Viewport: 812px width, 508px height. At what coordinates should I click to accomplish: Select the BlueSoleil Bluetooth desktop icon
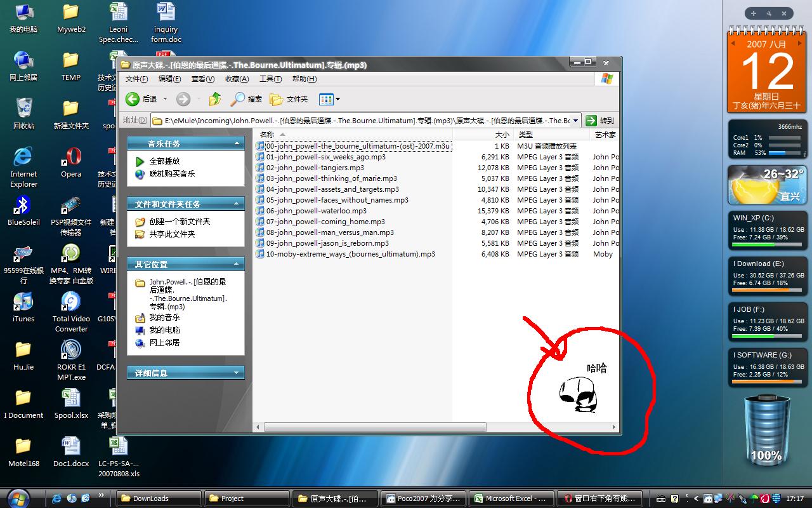pyautogui.click(x=23, y=211)
